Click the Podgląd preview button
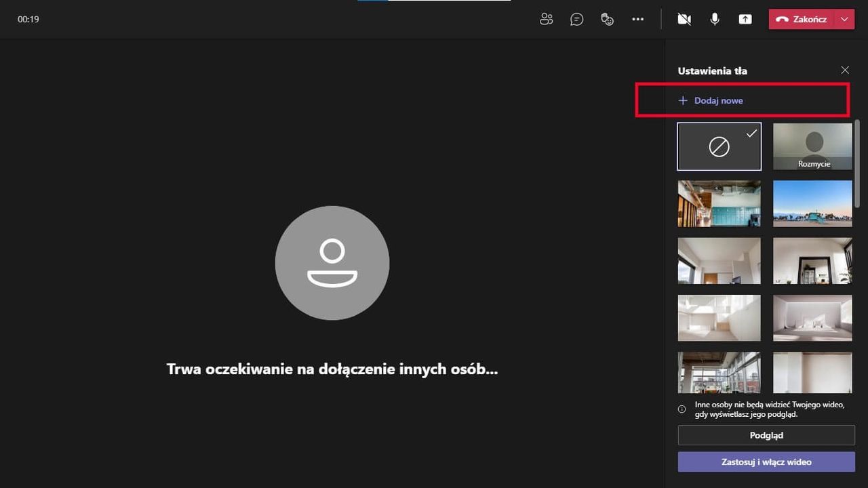This screenshot has height=488, width=868. click(766, 435)
